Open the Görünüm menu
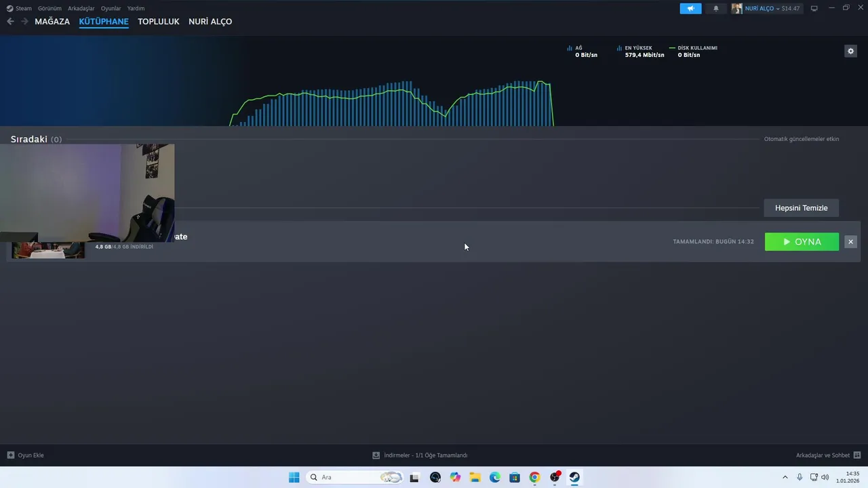The height and width of the screenshot is (488, 868). pos(50,8)
